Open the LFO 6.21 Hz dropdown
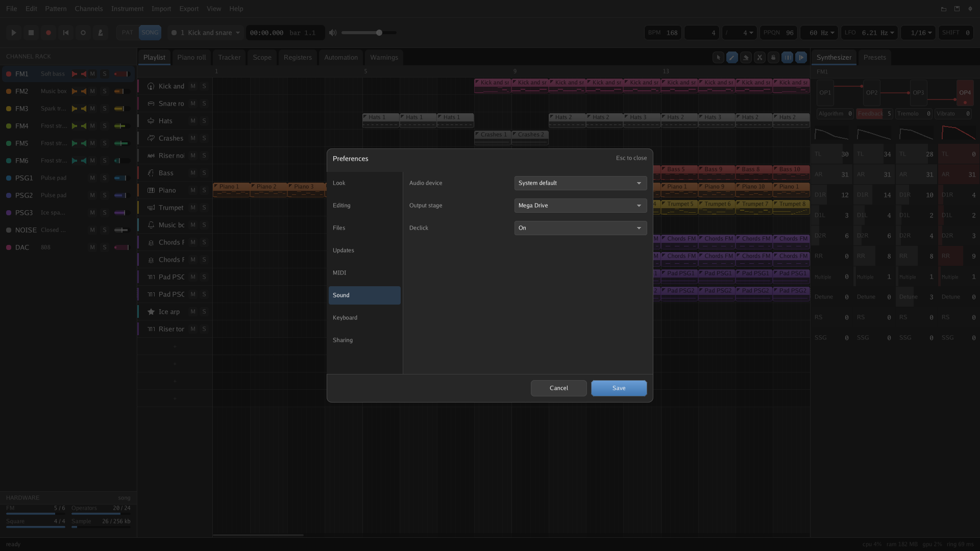 click(x=869, y=33)
